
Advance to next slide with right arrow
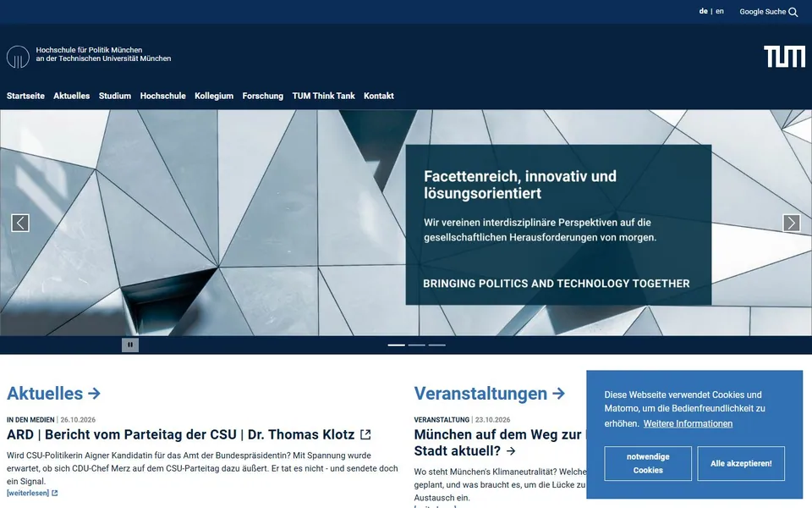(792, 223)
